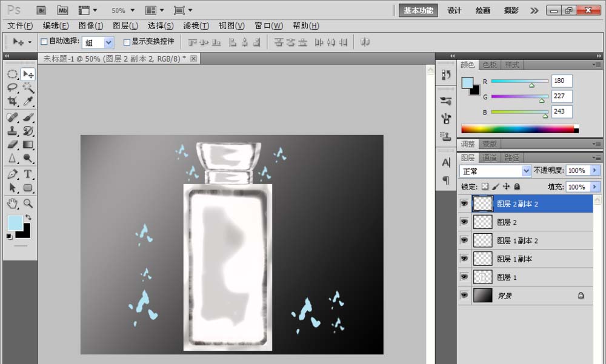Select the Eraser tool
This screenshot has height=364, width=606.
click(x=12, y=145)
